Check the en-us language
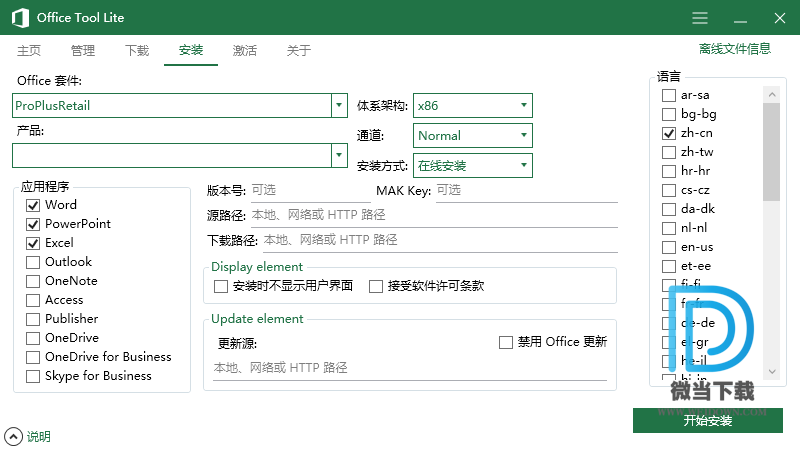The height and width of the screenshot is (450, 800). tap(668, 247)
